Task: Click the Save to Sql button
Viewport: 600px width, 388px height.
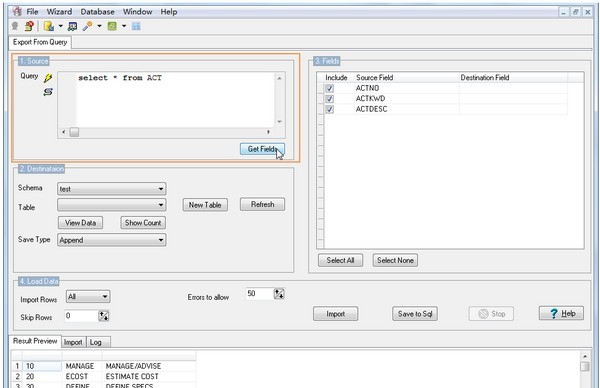Action: [415, 314]
